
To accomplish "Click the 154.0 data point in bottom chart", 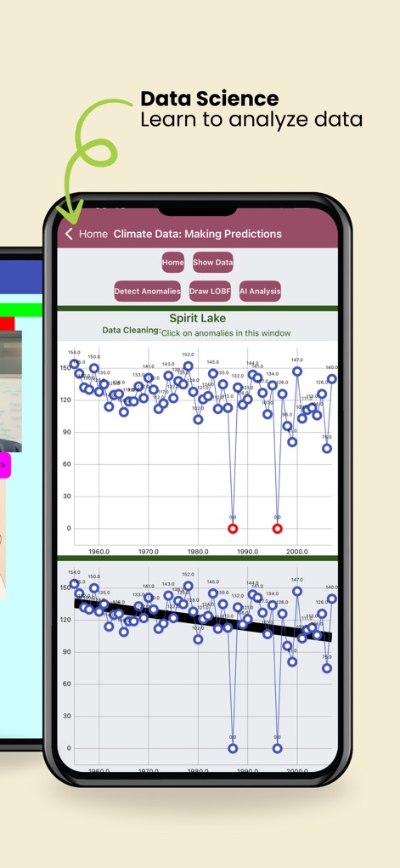I will click(74, 584).
